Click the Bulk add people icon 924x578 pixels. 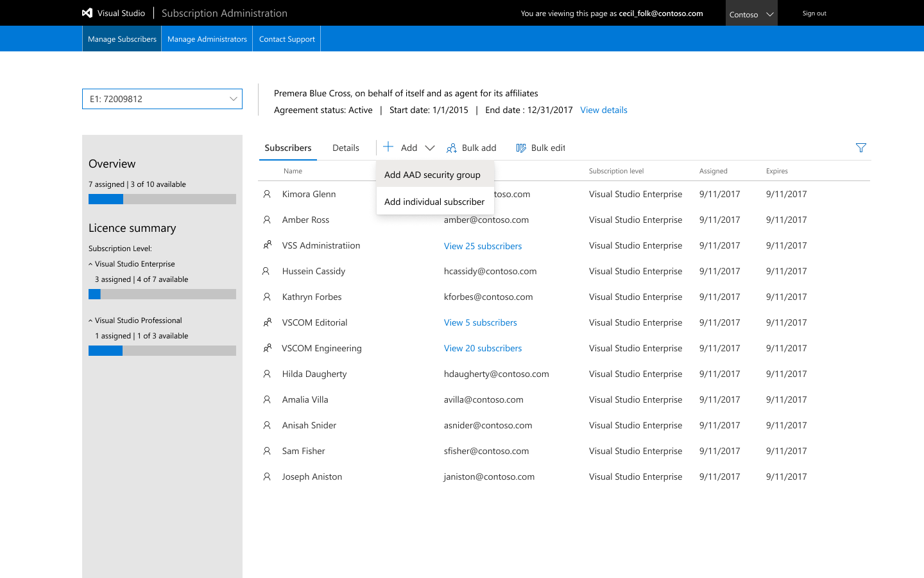pyautogui.click(x=452, y=148)
